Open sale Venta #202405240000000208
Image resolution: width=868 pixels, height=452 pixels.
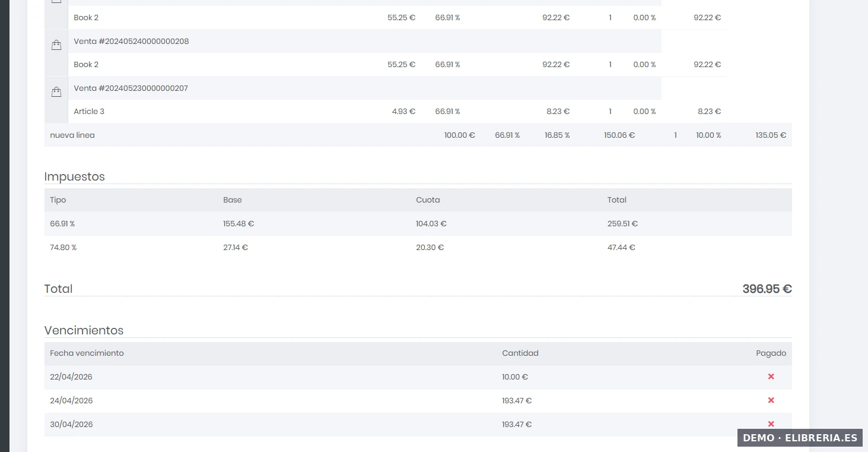pyautogui.click(x=131, y=42)
